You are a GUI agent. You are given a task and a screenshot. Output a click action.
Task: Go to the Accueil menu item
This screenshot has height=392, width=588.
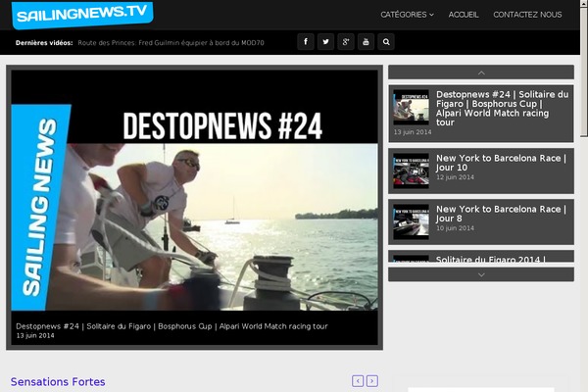click(464, 15)
